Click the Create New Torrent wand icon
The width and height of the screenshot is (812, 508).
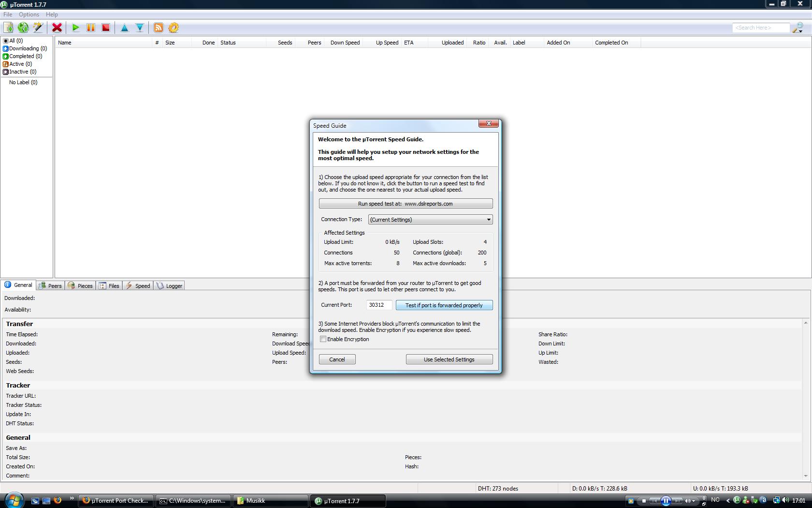click(38, 28)
